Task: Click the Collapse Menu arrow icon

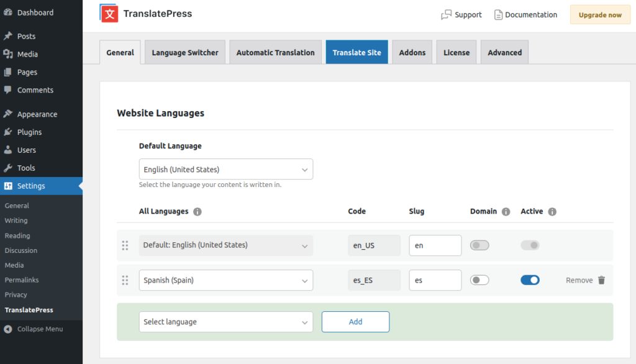Action: click(x=8, y=329)
